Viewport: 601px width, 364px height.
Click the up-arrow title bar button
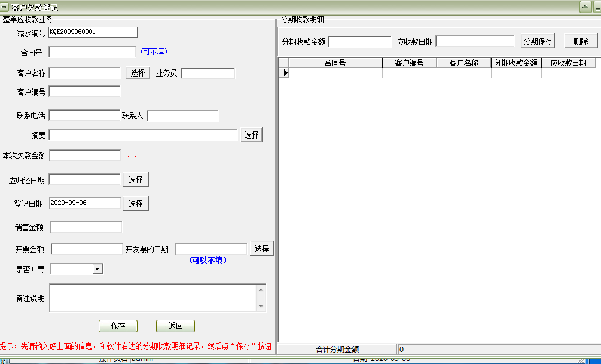point(585,7)
